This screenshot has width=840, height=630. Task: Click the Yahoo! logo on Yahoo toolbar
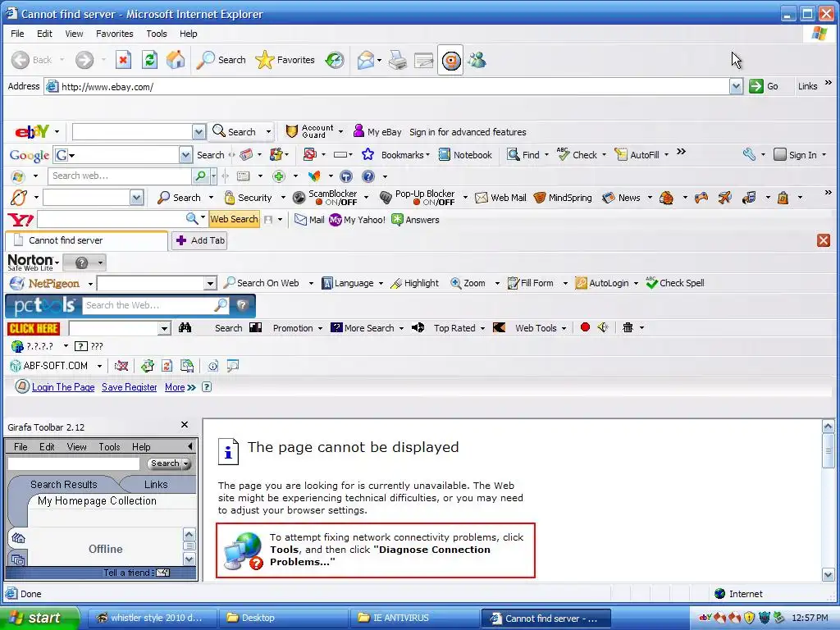[x=21, y=220]
